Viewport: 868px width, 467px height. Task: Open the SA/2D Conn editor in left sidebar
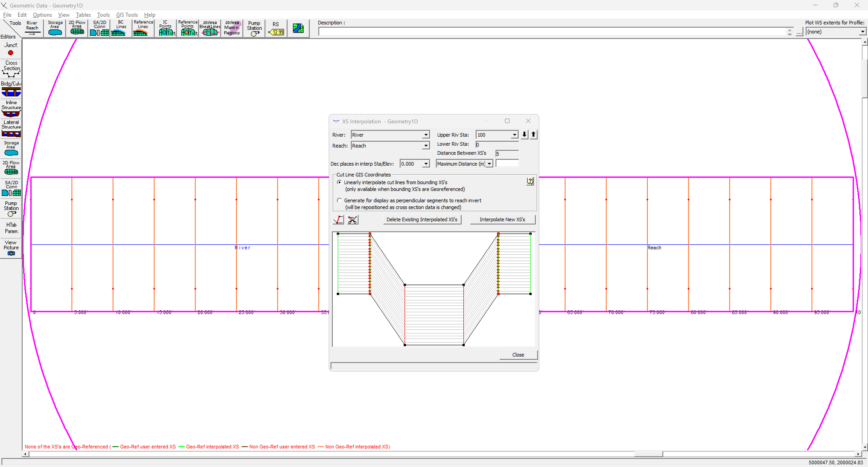coord(11,188)
